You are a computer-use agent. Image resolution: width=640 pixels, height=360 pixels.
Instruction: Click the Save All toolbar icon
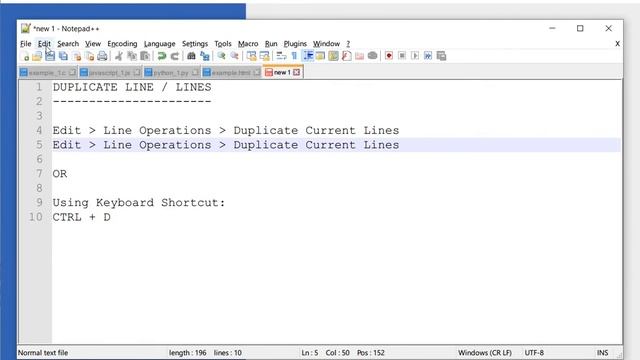pyautogui.click(x=63, y=56)
